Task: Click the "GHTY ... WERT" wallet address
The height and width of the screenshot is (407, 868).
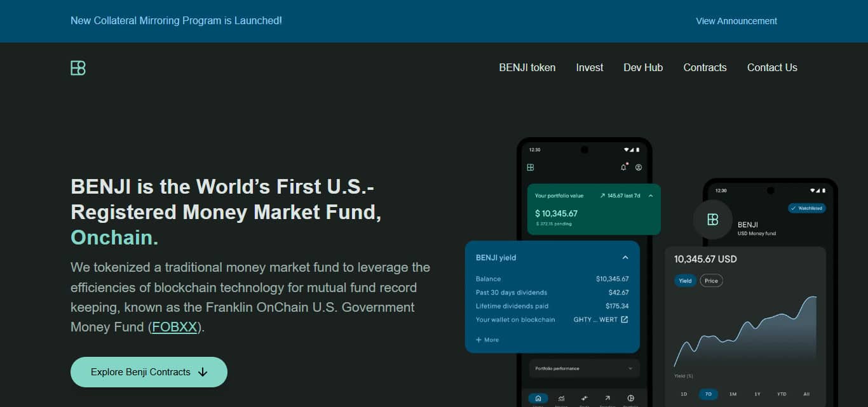Action: 595,319
